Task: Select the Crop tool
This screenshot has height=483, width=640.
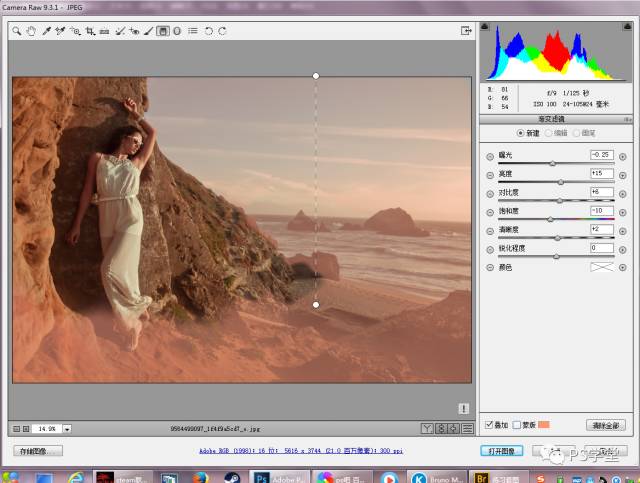Action: pos(90,32)
